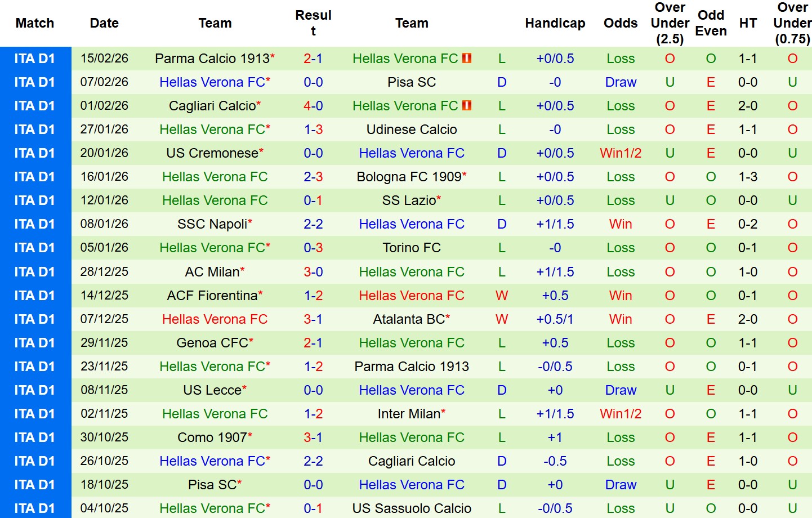812x518 pixels.
Task: Open the Atalanta BC team link
Action: 409,319
